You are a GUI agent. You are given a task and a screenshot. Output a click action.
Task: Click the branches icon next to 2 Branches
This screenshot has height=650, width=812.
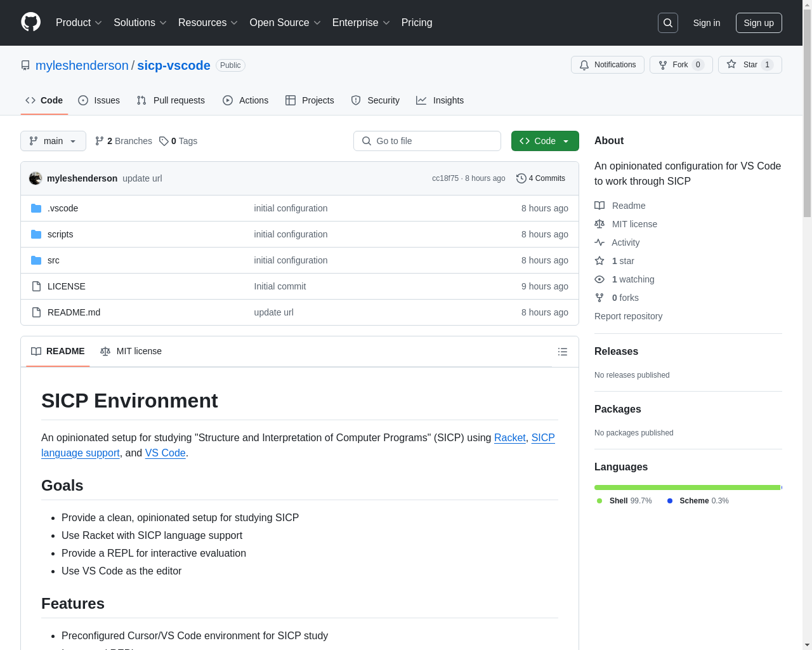pyautogui.click(x=100, y=141)
